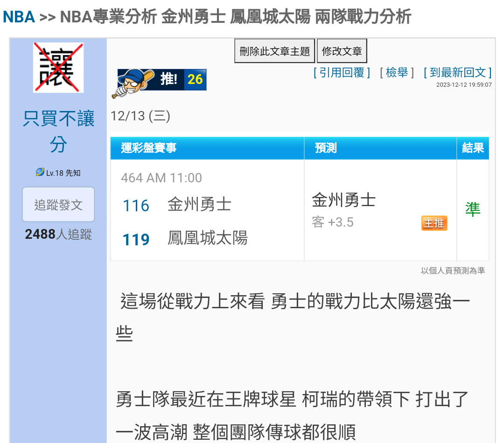The width and height of the screenshot is (504, 443).
Task: Click the baseball mascot push icon
Action: (133, 83)
